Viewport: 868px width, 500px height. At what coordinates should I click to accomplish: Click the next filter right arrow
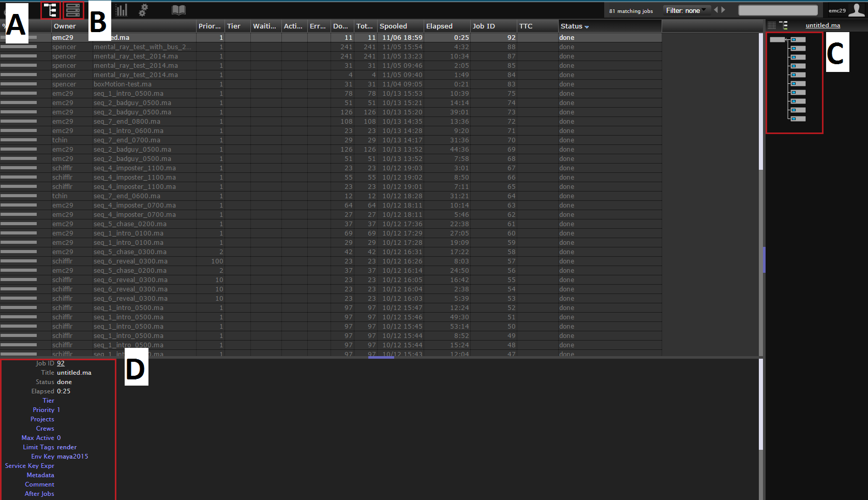click(723, 10)
